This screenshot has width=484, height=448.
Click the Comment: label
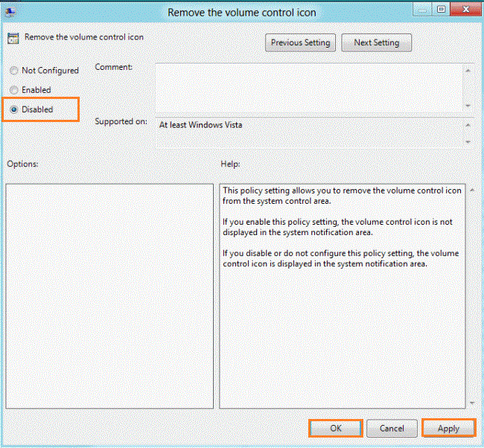(x=114, y=67)
